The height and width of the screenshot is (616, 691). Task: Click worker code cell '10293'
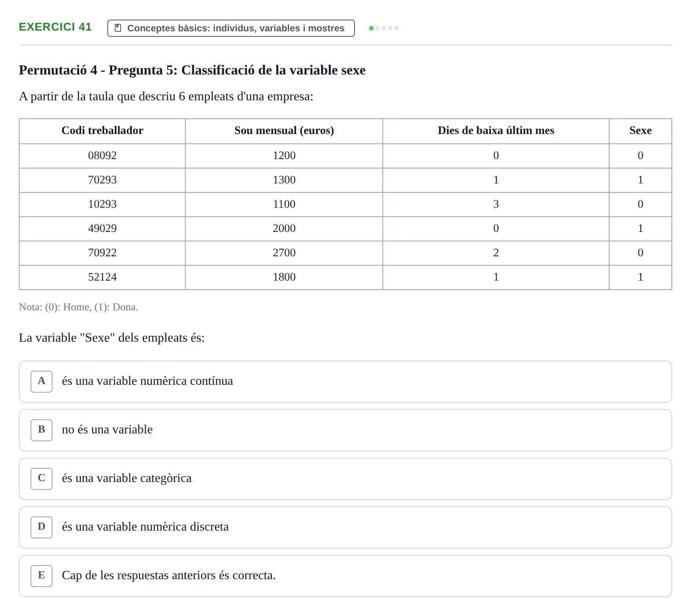click(x=102, y=205)
